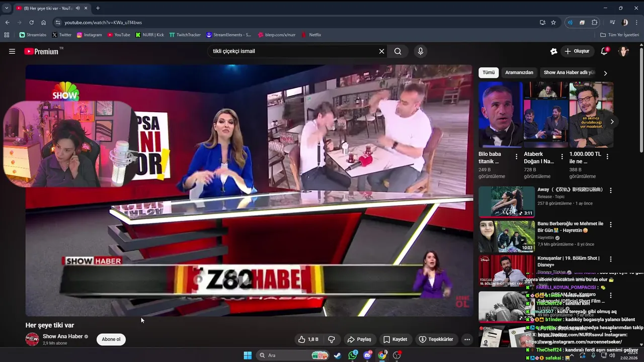The height and width of the screenshot is (362, 644).
Task: Open more actions three-dot menu under the video
Action: coord(467,339)
